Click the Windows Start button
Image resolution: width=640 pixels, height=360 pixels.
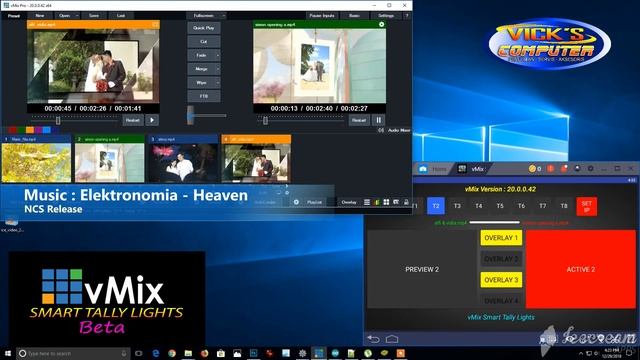(7, 353)
